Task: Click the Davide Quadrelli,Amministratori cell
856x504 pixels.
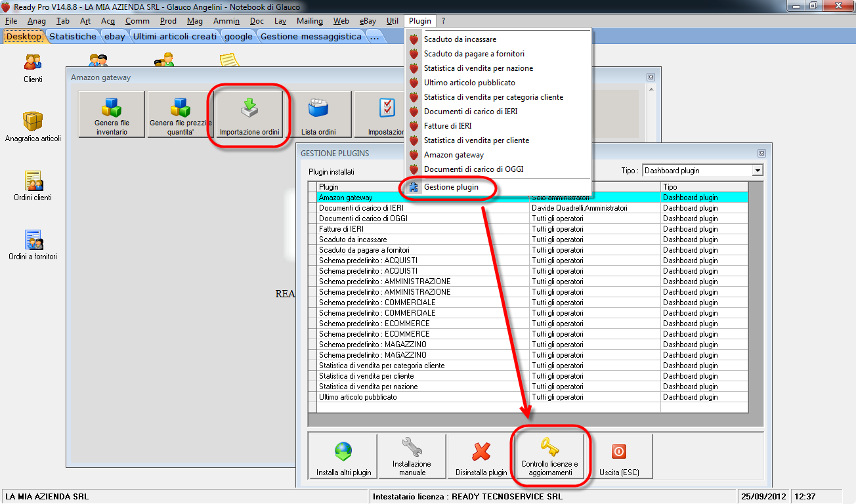Action: pos(595,208)
